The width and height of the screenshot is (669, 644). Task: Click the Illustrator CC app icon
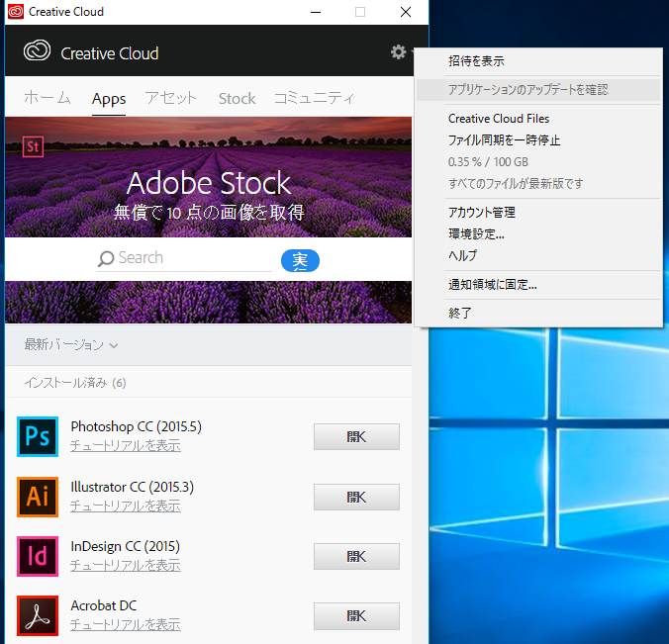pyautogui.click(x=38, y=497)
